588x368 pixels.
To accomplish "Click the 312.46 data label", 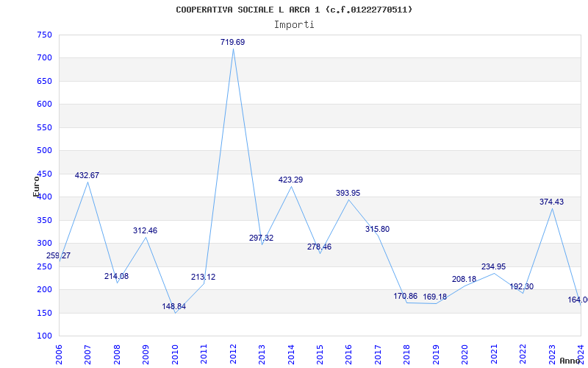I will (x=145, y=231).
